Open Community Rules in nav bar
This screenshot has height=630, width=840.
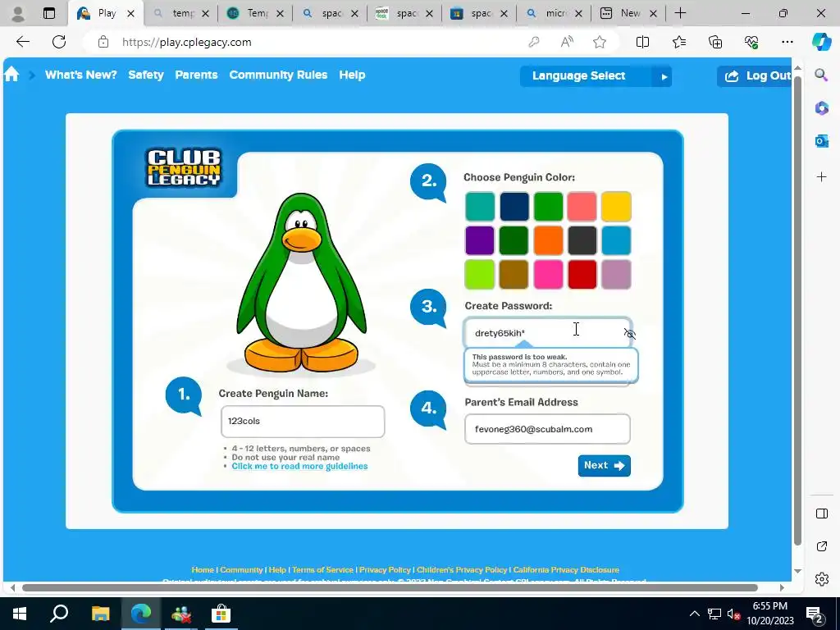pyautogui.click(x=278, y=75)
